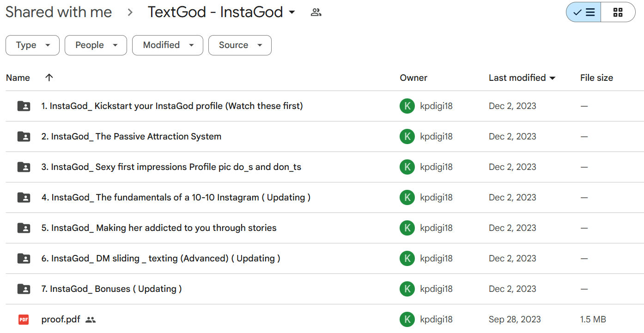The image size is (644, 333).
Task: Open the Modified filter dropdown
Action: click(x=168, y=45)
